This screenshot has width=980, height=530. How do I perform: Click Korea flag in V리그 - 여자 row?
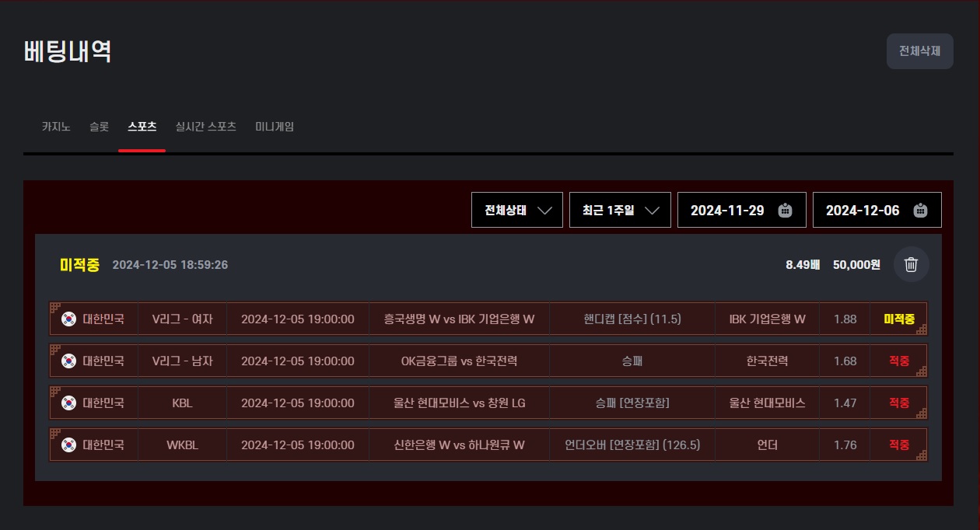(x=69, y=319)
